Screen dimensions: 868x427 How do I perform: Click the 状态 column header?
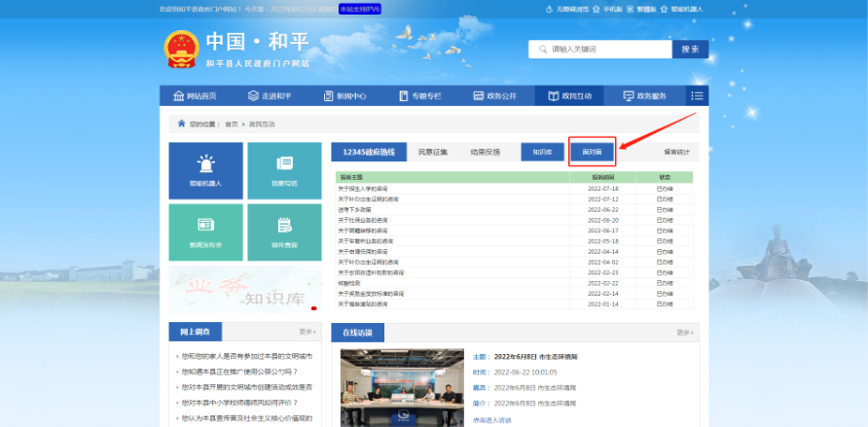pyautogui.click(x=665, y=178)
